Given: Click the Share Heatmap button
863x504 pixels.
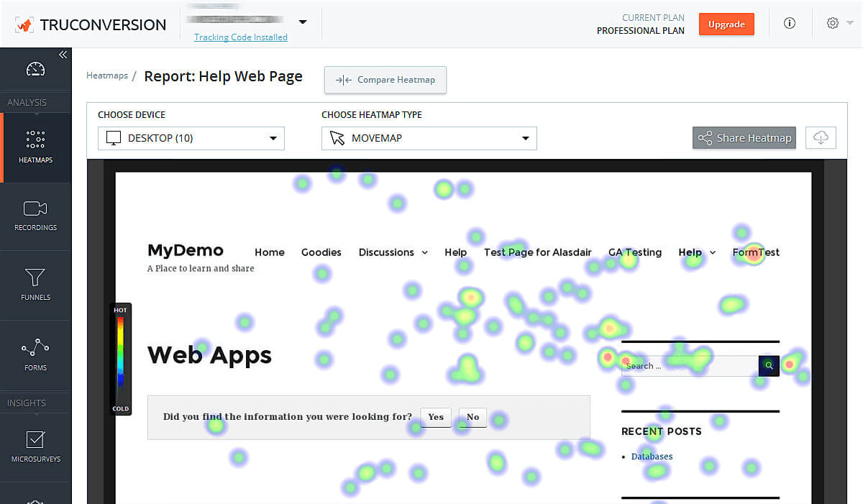Looking at the screenshot, I should click(744, 138).
